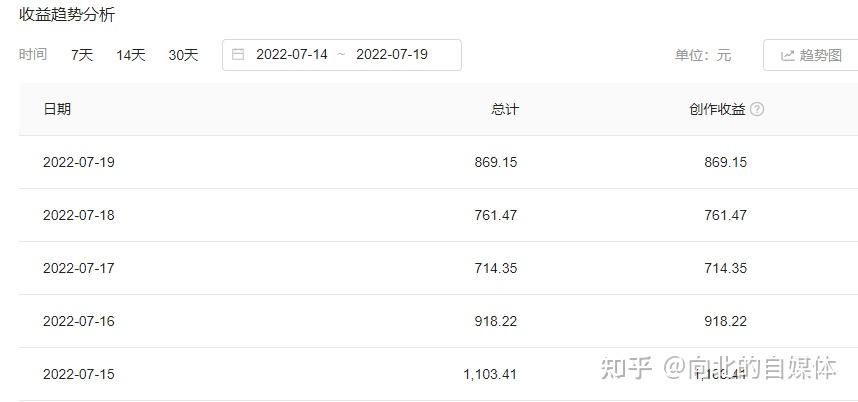Select the 2022-07-19 date row
The height and width of the screenshot is (402, 858).
click(79, 162)
